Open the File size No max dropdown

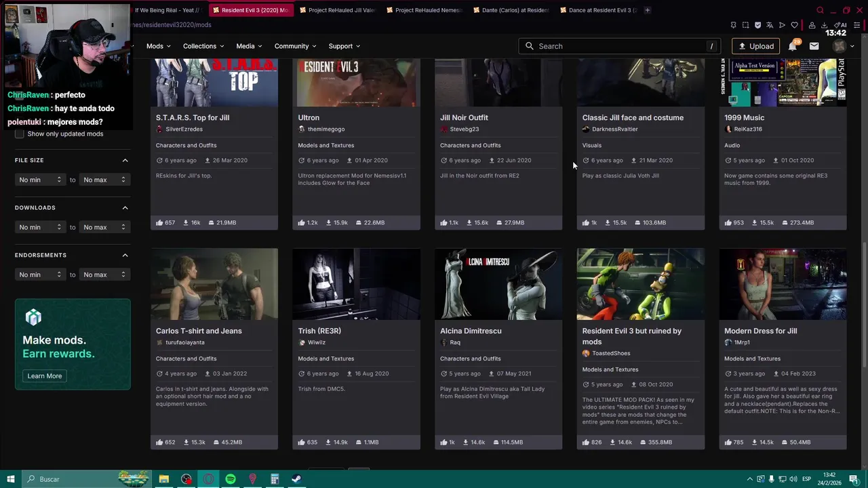click(x=104, y=180)
